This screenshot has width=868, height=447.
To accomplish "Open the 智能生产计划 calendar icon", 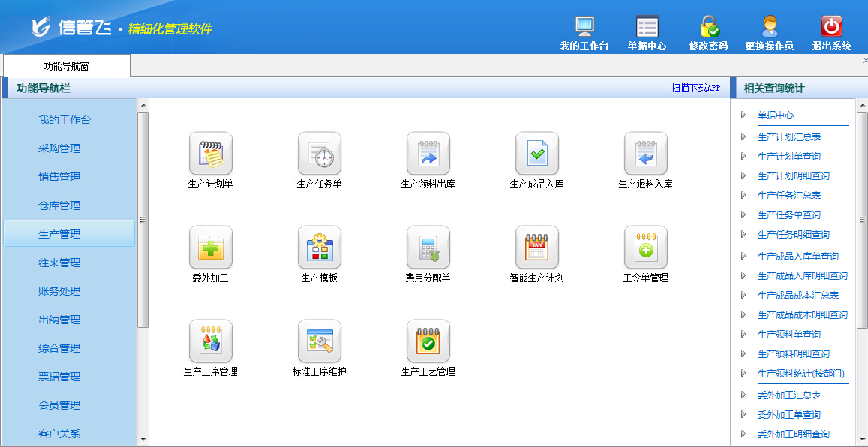I will [x=537, y=247].
